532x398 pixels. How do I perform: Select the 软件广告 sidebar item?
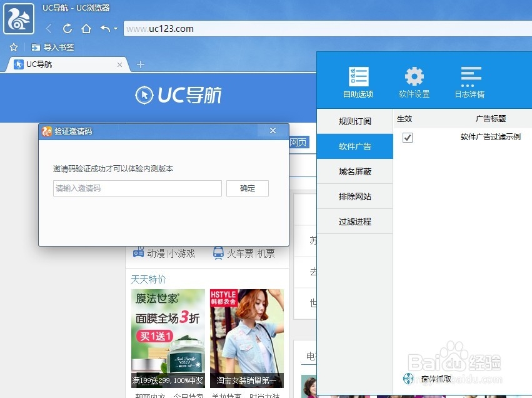(x=355, y=146)
